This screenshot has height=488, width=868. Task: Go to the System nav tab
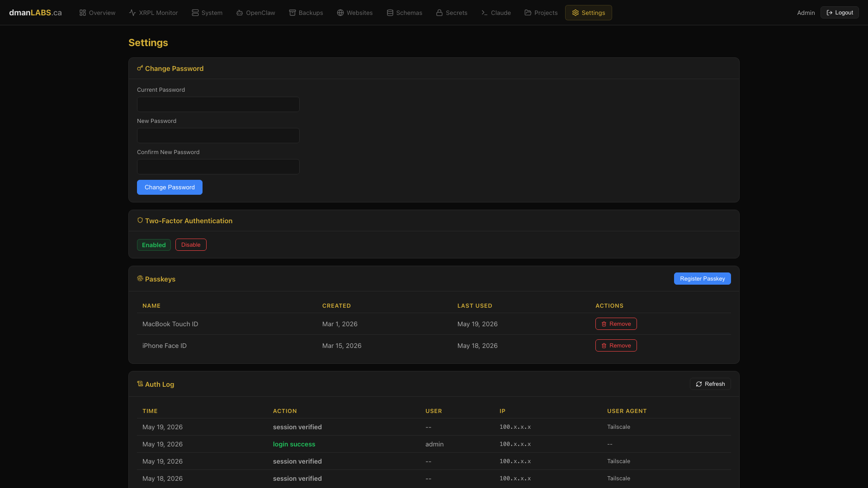pyautogui.click(x=207, y=13)
